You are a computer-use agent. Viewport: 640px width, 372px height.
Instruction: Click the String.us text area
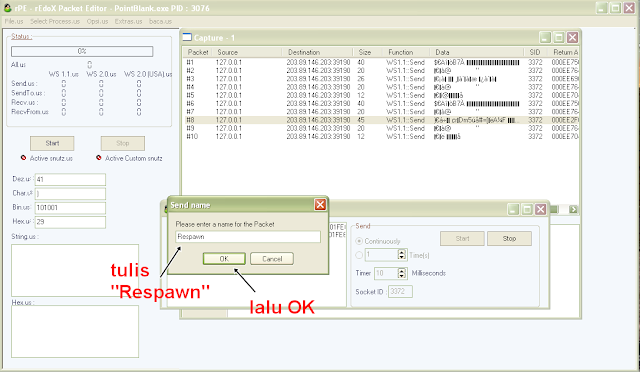pyautogui.click(x=75, y=270)
